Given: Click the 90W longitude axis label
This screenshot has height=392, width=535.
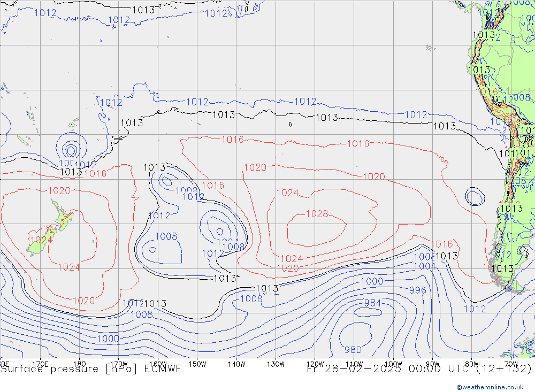Looking at the screenshot, I should point(433,364).
